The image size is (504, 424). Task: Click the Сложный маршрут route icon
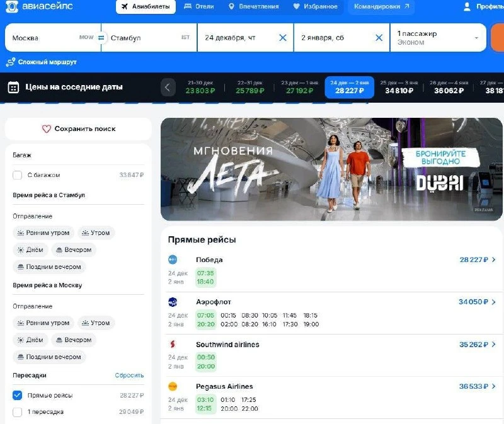(11, 62)
